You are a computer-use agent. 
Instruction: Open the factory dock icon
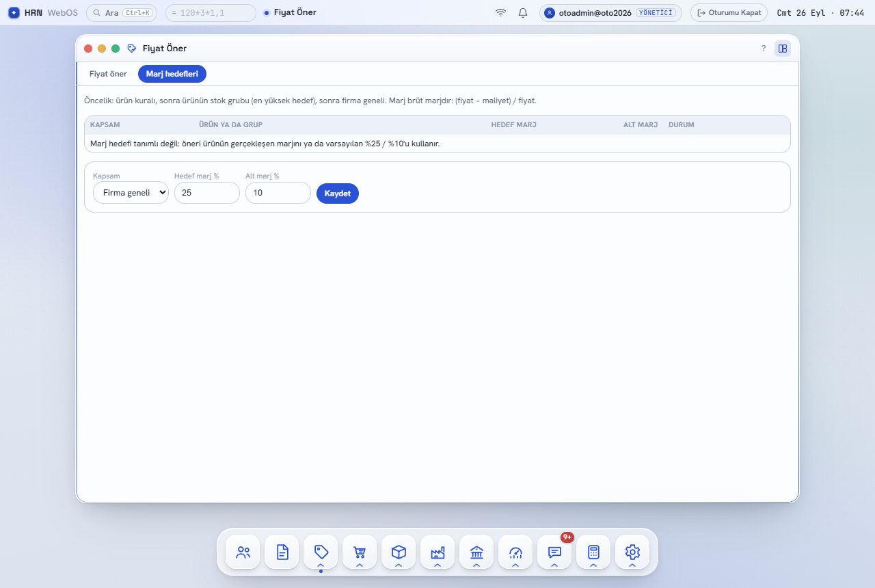coord(437,552)
